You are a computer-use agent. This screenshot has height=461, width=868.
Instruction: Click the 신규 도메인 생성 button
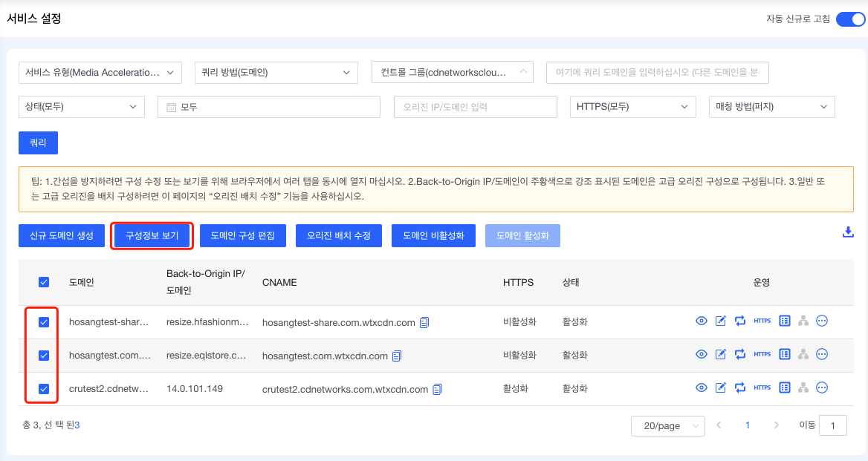click(x=62, y=235)
